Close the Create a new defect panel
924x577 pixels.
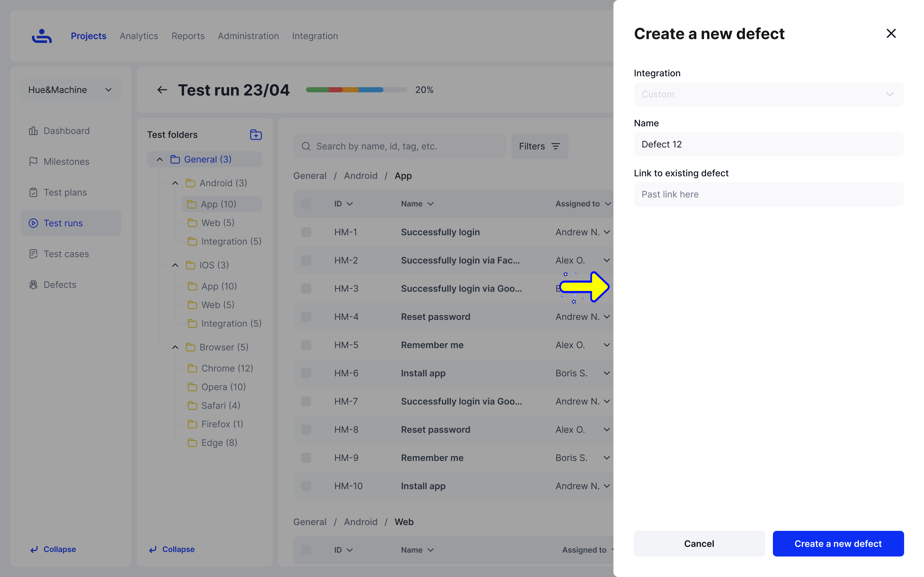[891, 34]
